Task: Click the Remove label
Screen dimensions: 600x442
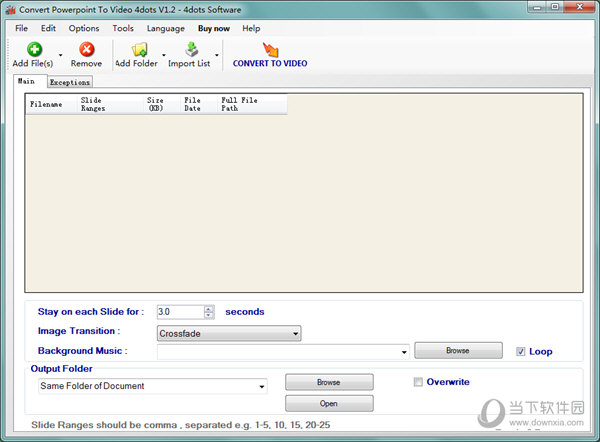Action: 86,64
